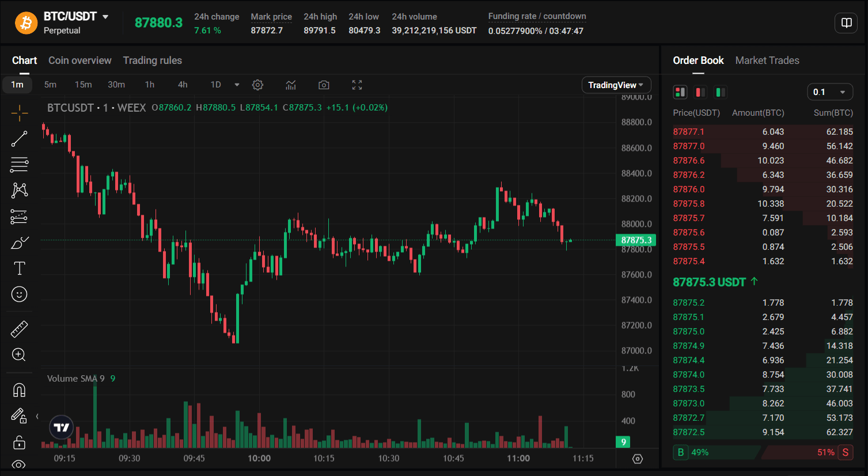Toggle magnet mode in the drawing toolbar
868x476 pixels.
pyautogui.click(x=19, y=390)
